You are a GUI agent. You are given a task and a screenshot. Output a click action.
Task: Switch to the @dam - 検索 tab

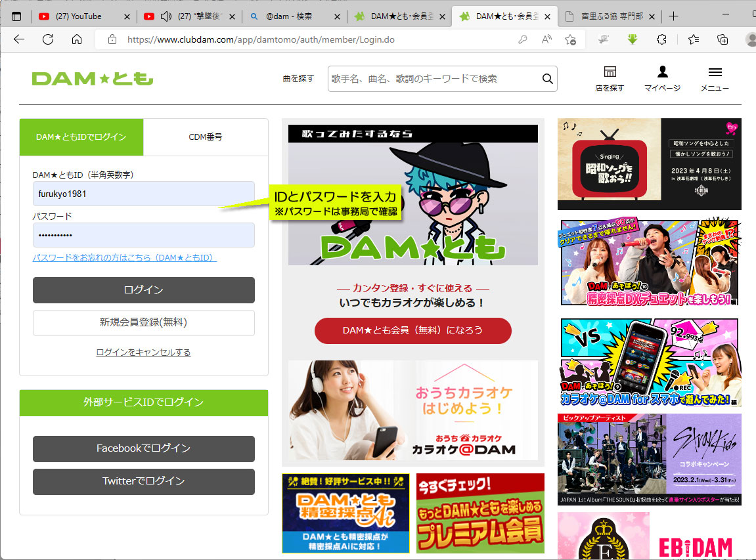[x=289, y=16]
